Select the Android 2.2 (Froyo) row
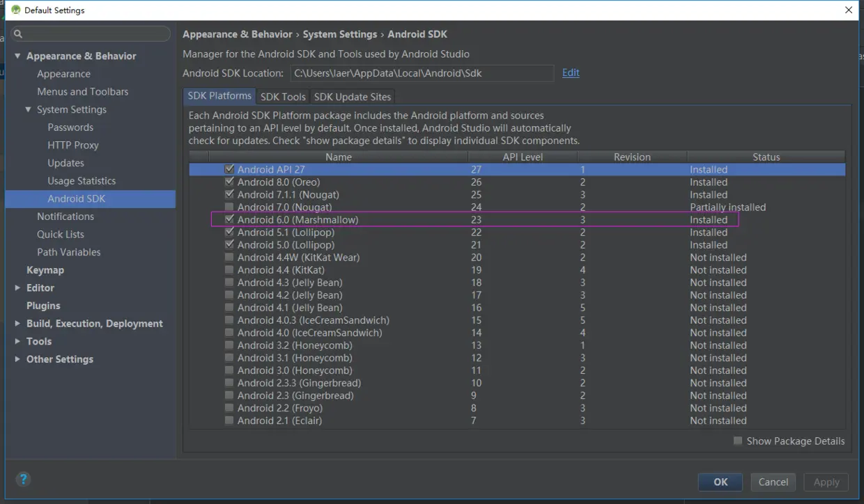The height and width of the screenshot is (504, 864). pyautogui.click(x=517, y=407)
